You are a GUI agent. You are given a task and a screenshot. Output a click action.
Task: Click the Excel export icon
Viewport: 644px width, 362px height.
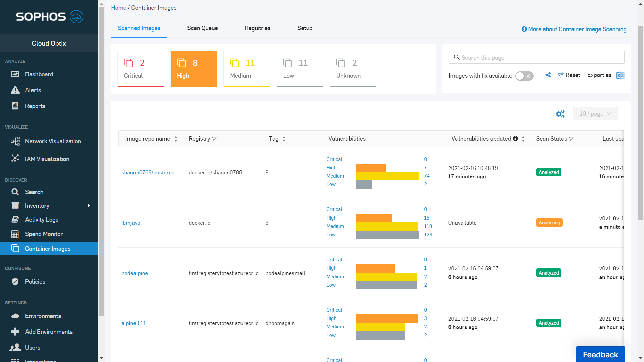coord(620,75)
